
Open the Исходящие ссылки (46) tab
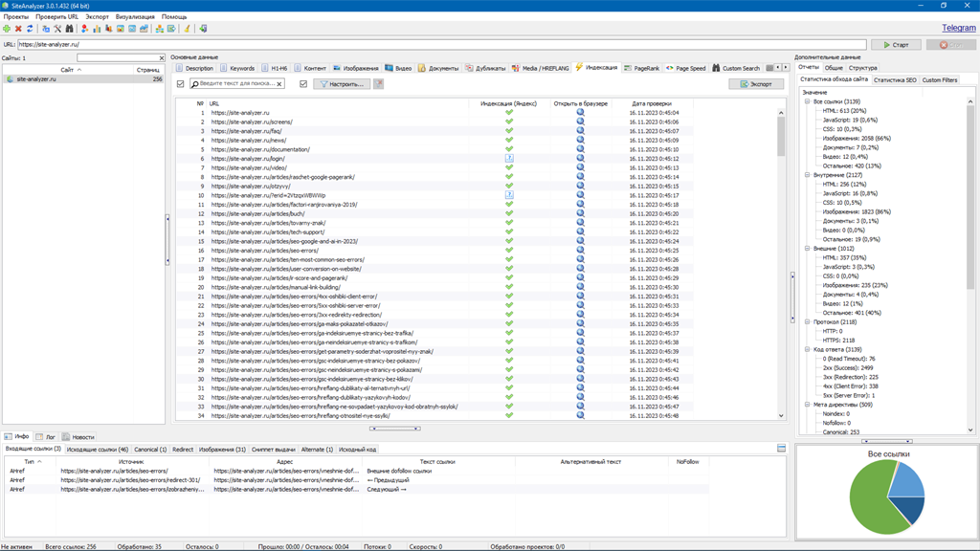(x=97, y=450)
